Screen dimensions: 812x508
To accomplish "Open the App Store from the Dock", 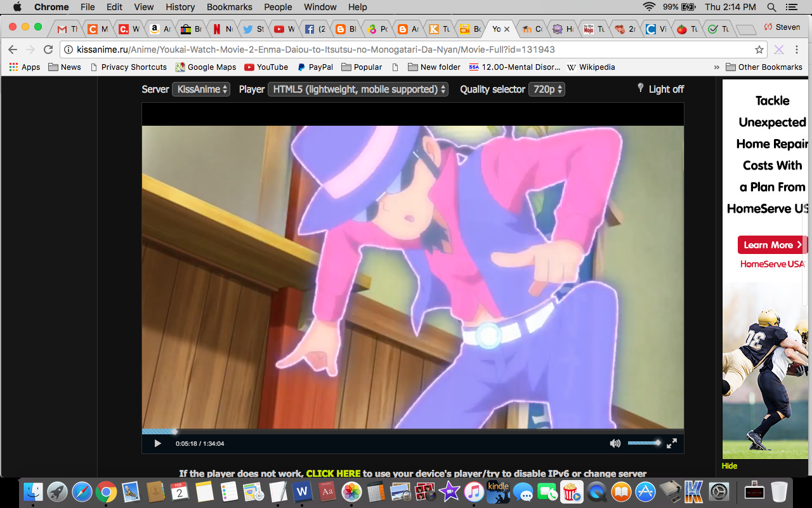I will 645,491.
